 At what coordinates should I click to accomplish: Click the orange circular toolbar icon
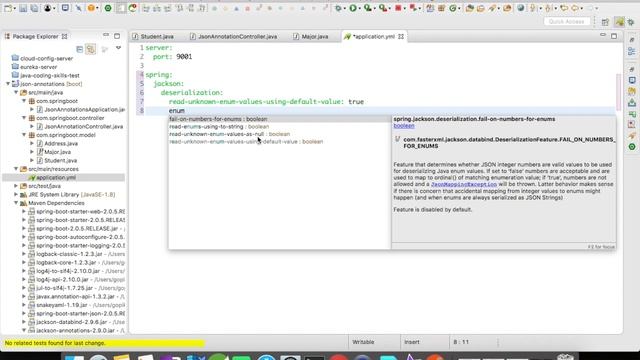pyautogui.click(x=91, y=8)
